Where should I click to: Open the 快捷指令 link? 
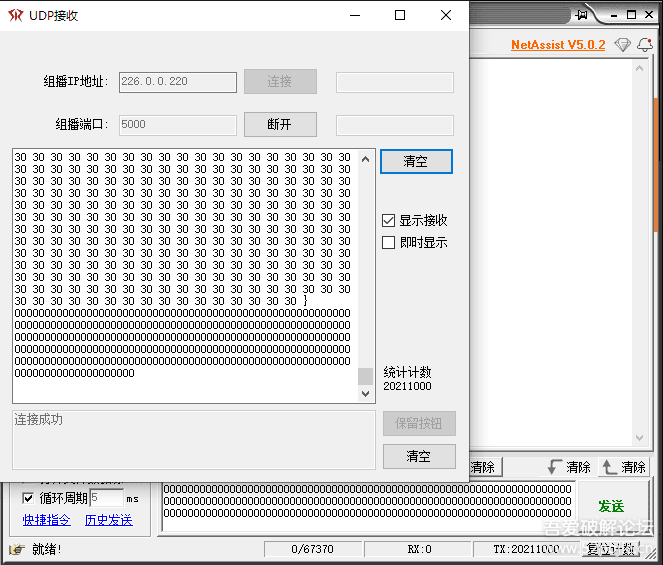point(47,520)
